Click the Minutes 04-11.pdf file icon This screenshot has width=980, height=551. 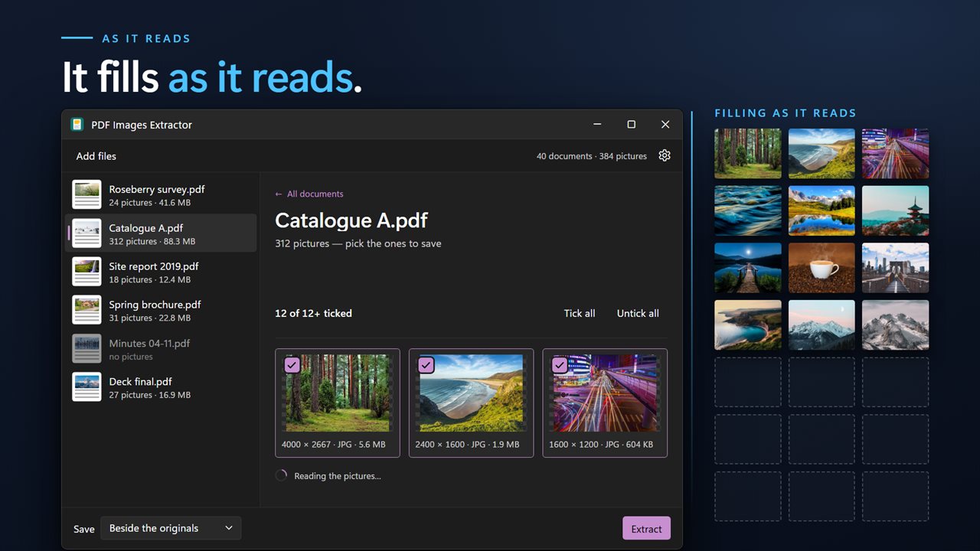[87, 349]
